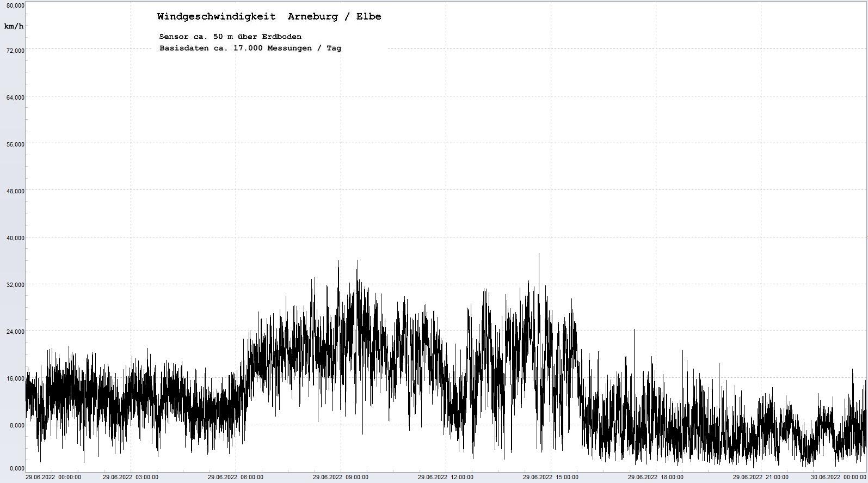Select the 72,000 y-axis tick label

tap(15, 51)
